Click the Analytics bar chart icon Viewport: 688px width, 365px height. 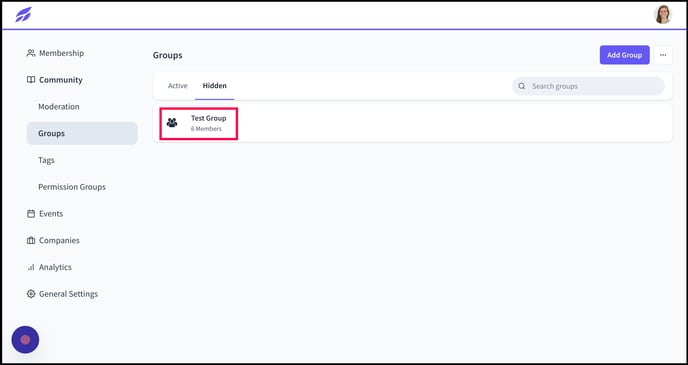pos(31,267)
